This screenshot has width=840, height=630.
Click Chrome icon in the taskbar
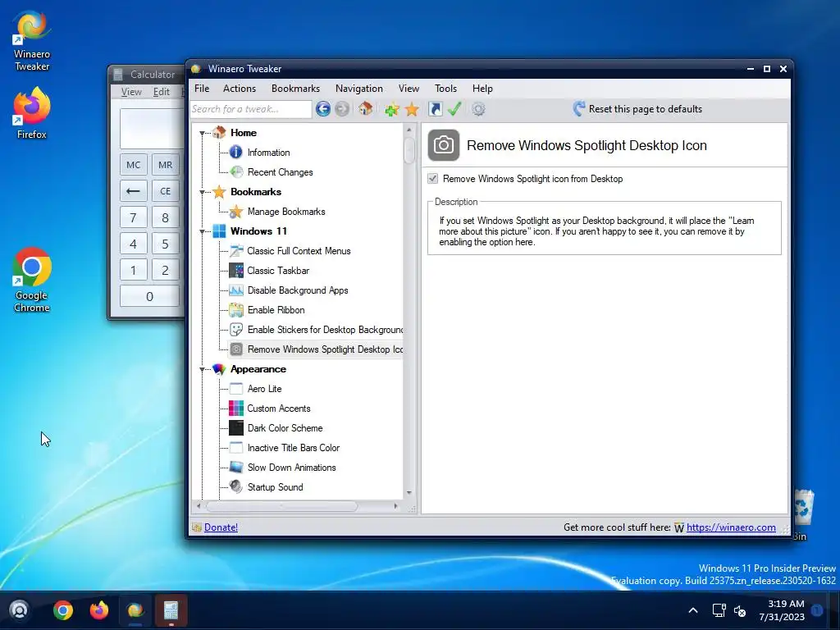click(62, 610)
